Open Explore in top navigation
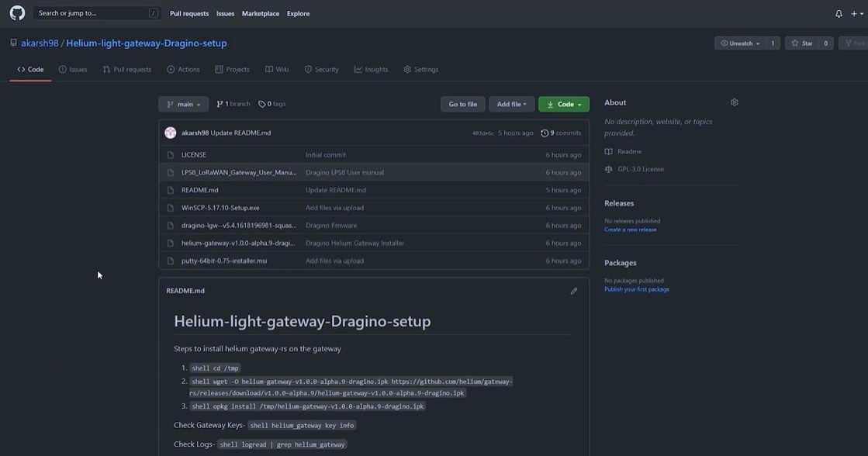Image resolution: width=868 pixels, height=456 pixels. (x=298, y=14)
